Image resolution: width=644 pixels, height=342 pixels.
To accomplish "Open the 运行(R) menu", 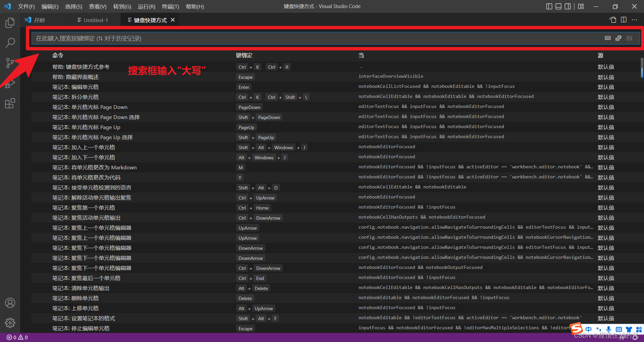I will (147, 6).
